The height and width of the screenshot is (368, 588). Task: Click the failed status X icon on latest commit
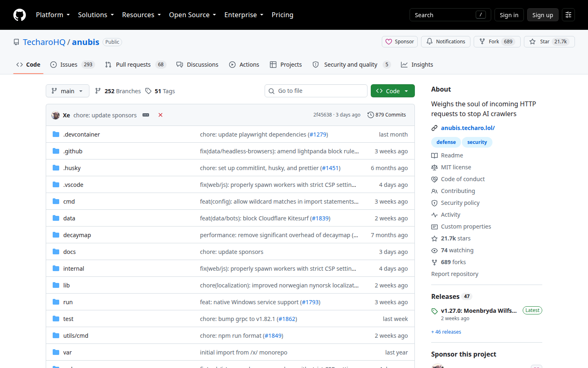pos(160,115)
